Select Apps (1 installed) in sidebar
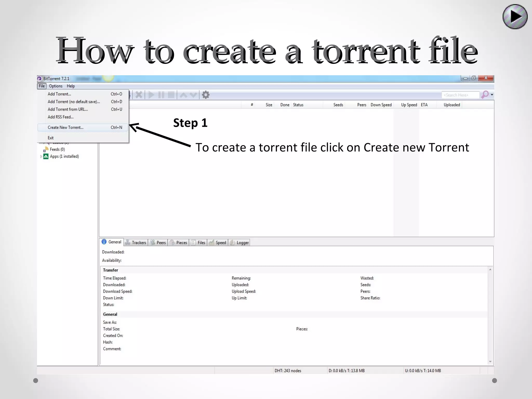 coord(64,156)
